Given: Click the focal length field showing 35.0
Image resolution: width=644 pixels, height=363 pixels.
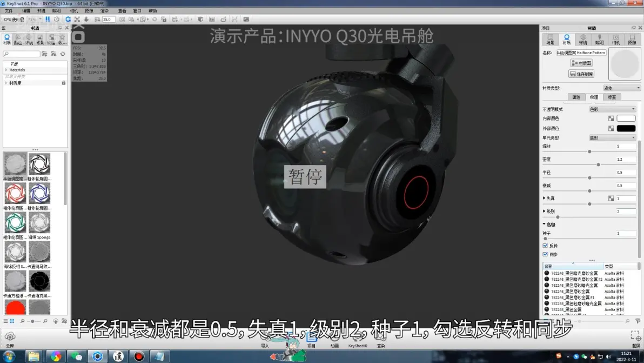Looking at the screenshot, I should (109, 19).
